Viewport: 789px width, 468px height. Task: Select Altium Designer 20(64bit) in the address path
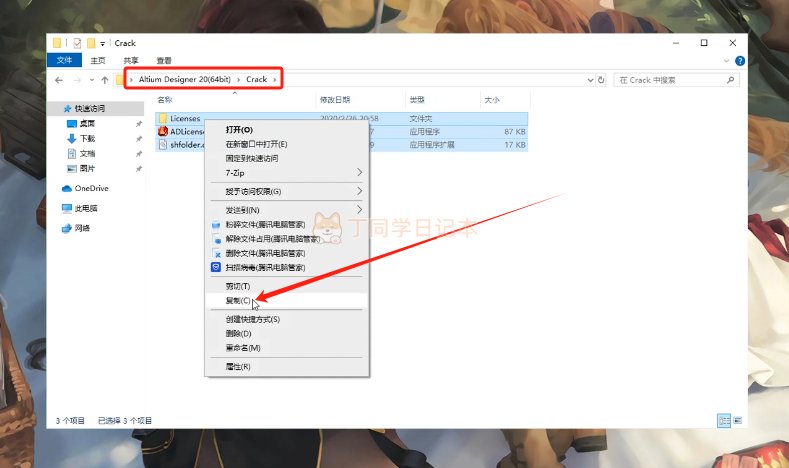coord(185,80)
